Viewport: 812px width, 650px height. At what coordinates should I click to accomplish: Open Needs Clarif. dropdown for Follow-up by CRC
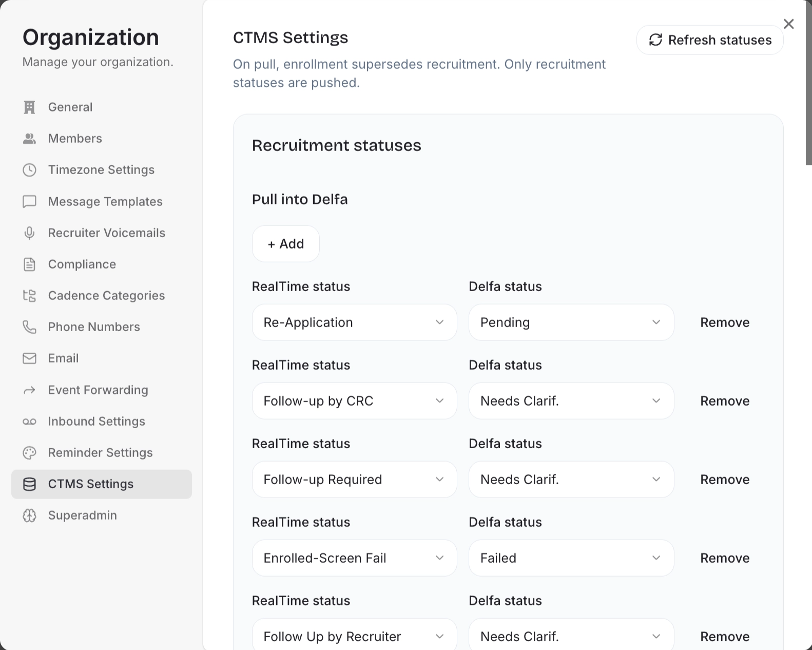click(x=571, y=401)
